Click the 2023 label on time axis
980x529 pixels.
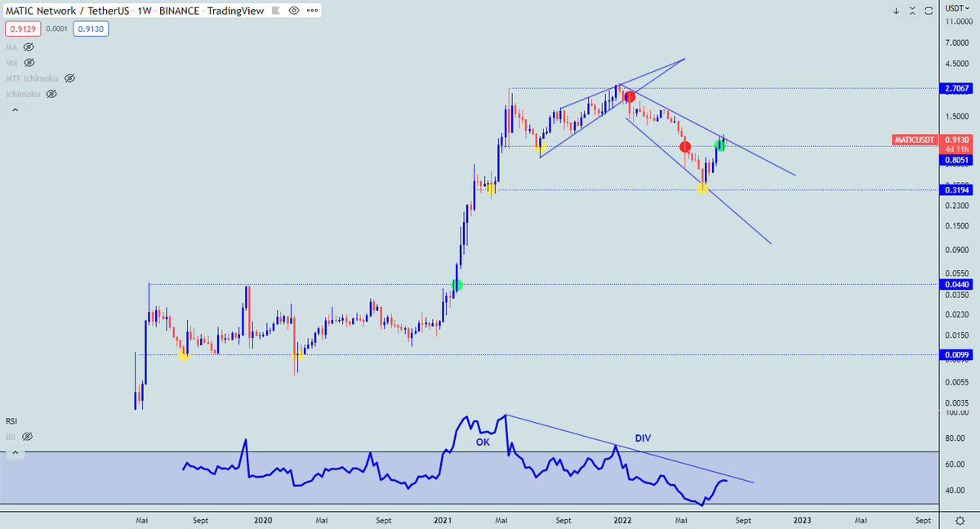pos(803,519)
